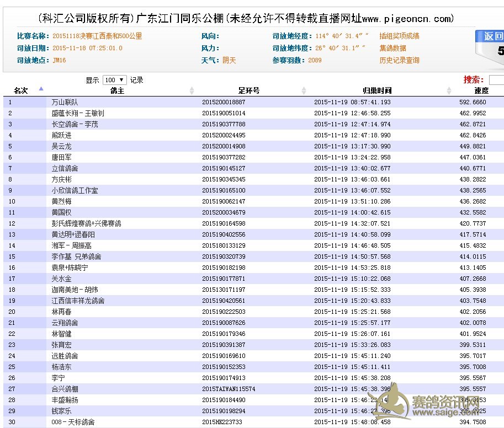
Task: Click the ring number 2015TAIWAN115574
Action: tap(229, 389)
